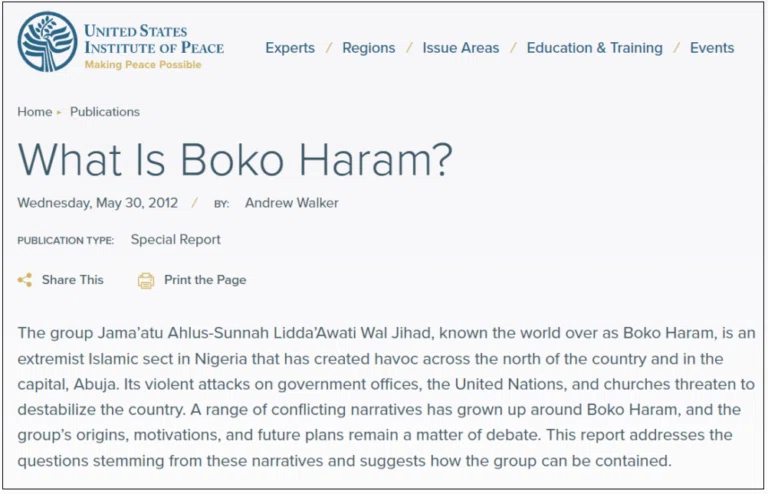The height and width of the screenshot is (494, 768).
Task: Click the Wednesday, May 30, 2012 date
Action: [97, 203]
